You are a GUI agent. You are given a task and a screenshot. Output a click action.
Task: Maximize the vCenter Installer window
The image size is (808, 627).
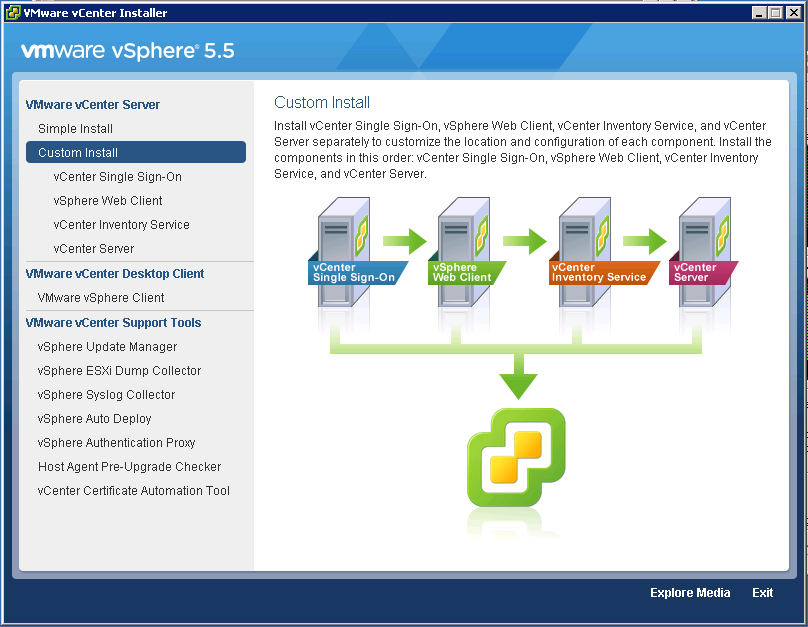[x=776, y=13]
